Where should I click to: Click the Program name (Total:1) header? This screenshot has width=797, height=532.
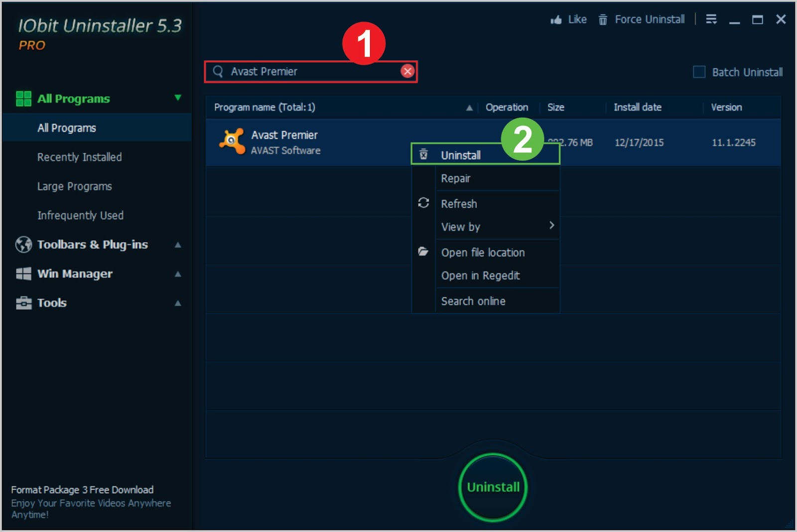click(265, 107)
